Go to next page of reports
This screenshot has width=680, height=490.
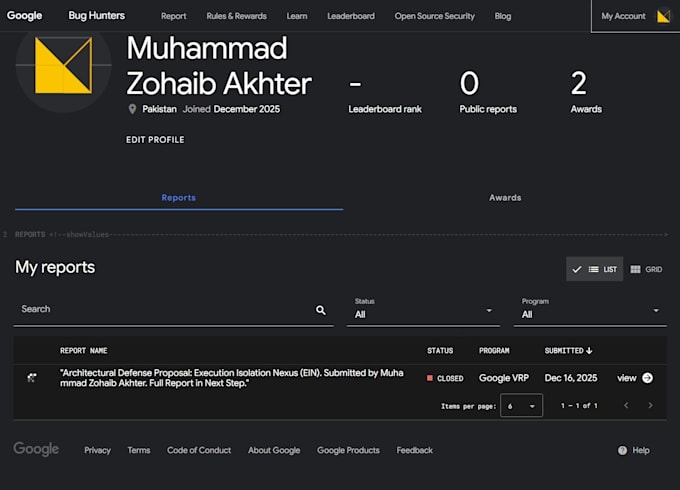(x=650, y=405)
